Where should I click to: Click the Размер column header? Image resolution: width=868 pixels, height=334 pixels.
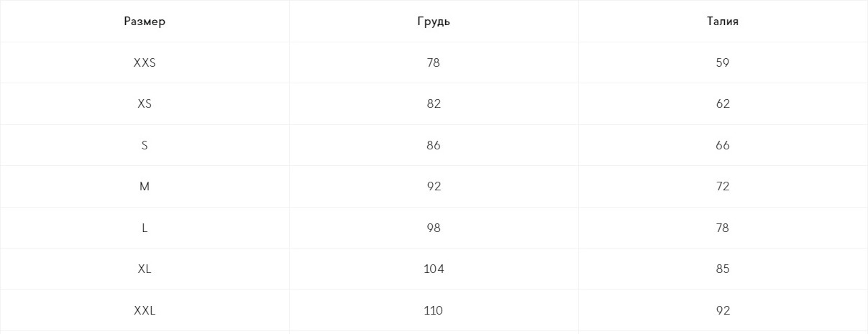tap(145, 22)
